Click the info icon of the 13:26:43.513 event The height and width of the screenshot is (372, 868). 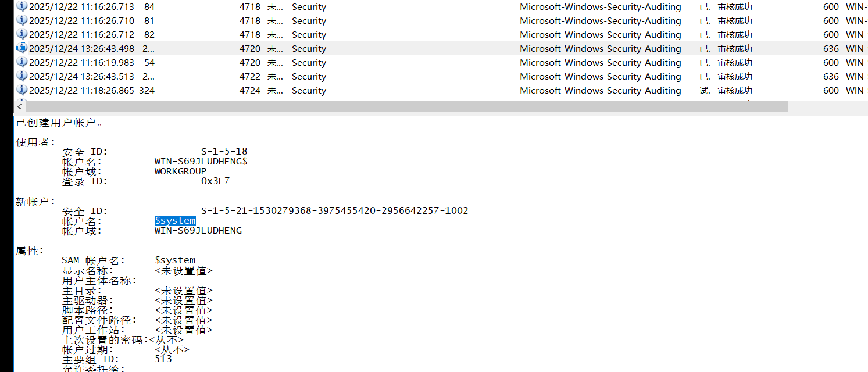[x=22, y=77]
